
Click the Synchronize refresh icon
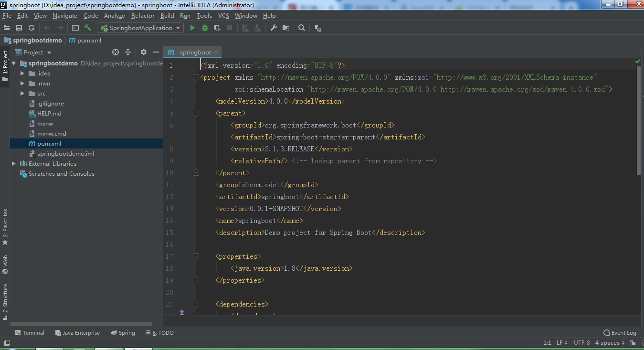[32, 28]
